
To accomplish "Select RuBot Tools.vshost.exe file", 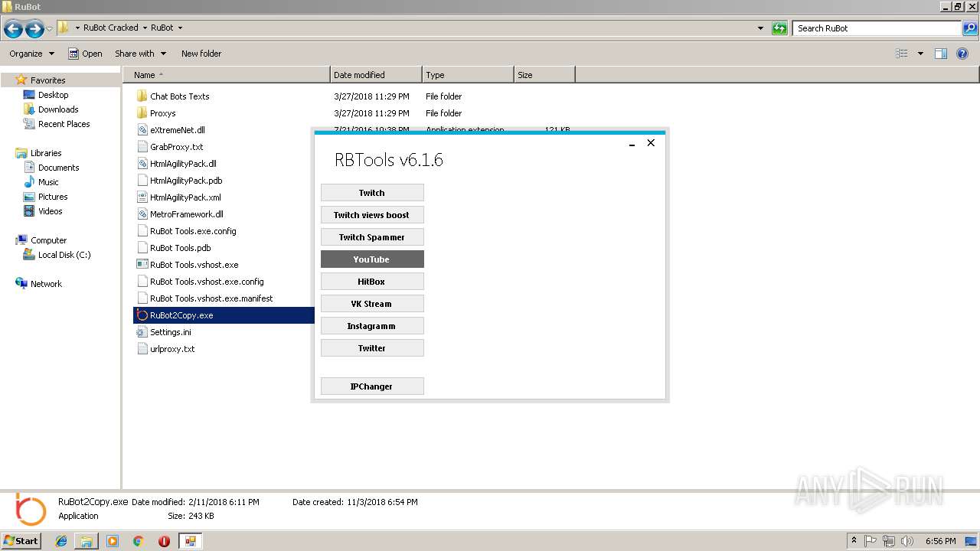I will pos(194,265).
